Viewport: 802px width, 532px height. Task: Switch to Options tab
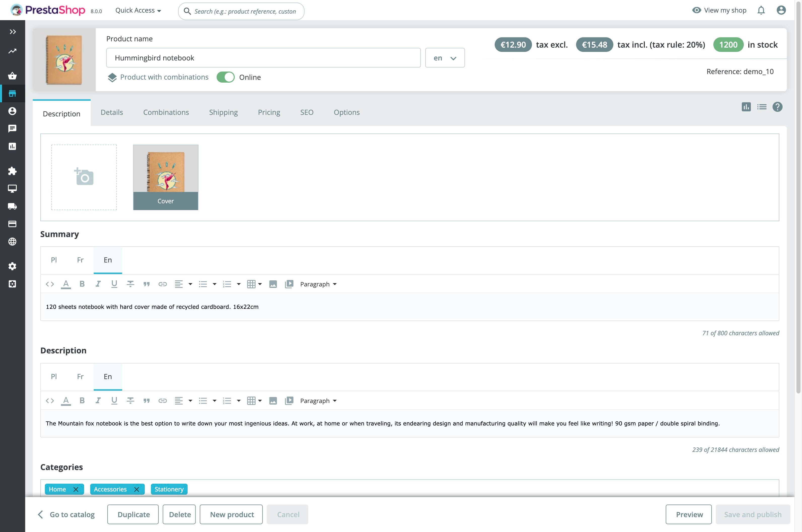(x=347, y=112)
